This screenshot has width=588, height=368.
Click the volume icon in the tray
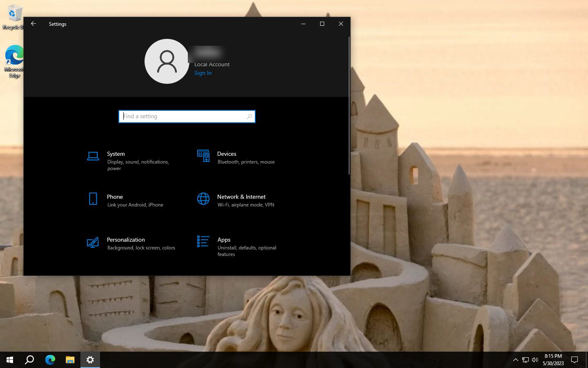coord(535,360)
